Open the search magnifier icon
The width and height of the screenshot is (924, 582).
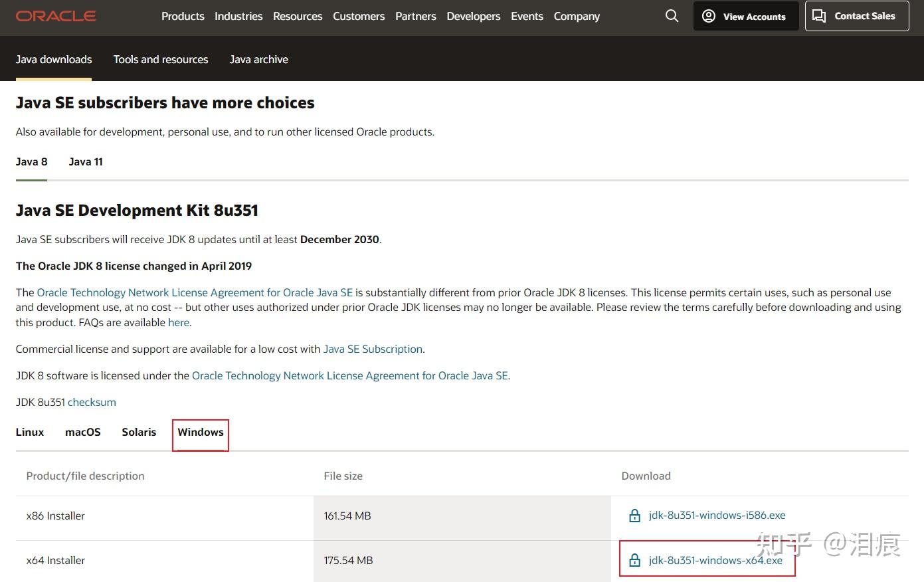[672, 16]
